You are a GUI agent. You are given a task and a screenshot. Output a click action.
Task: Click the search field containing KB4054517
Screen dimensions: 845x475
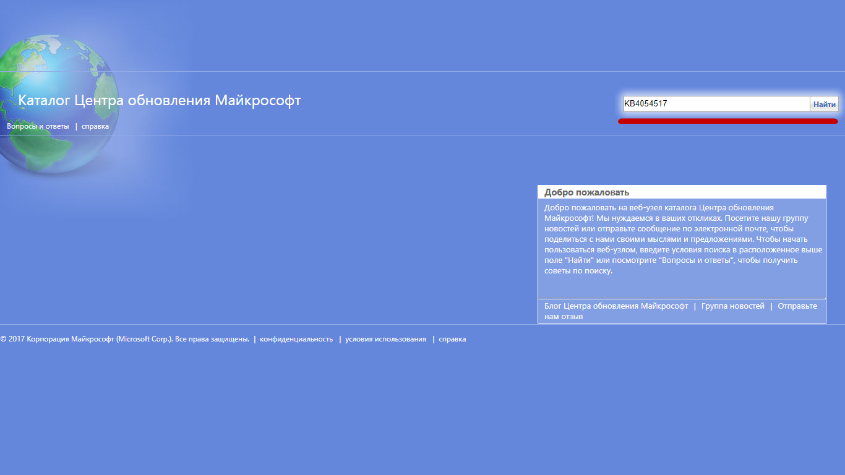pos(716,104)
